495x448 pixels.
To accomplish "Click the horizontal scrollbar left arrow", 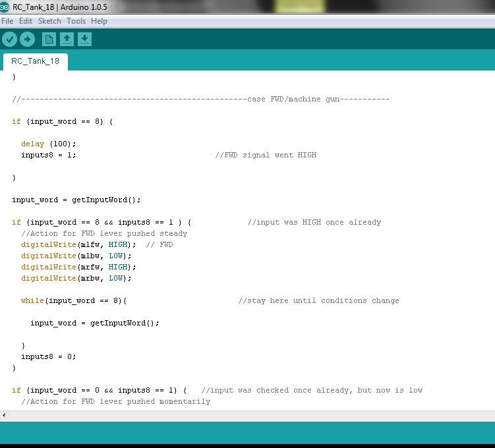I will (4, 415).
